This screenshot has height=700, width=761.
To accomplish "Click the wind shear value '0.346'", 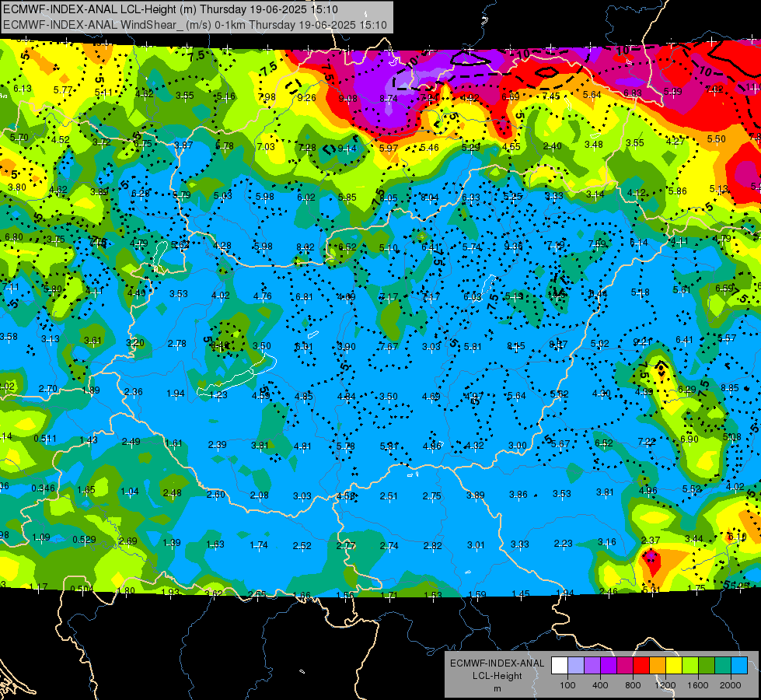I will coord(44,488).
